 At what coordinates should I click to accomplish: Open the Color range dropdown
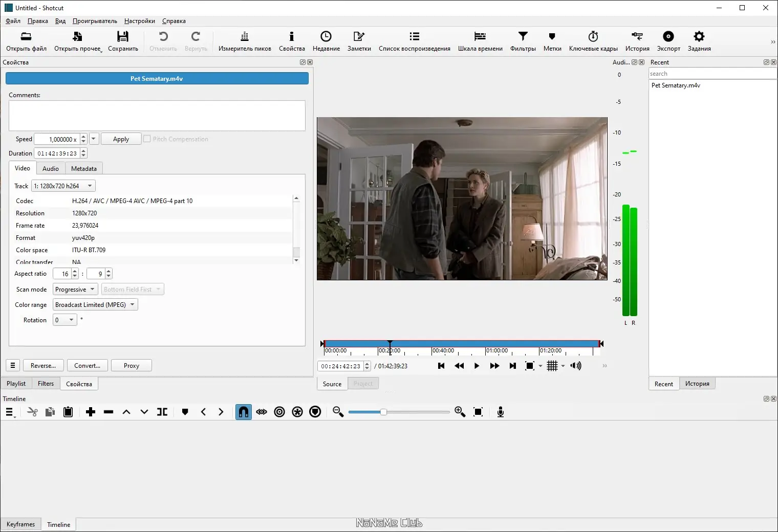[95, 305]
